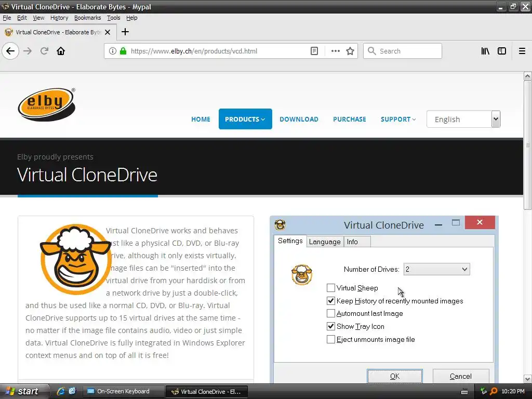This screenshot has width=532, height=399.
Task: Expand the SUPPORT navigation menu
Action: (x=398, y=119)
